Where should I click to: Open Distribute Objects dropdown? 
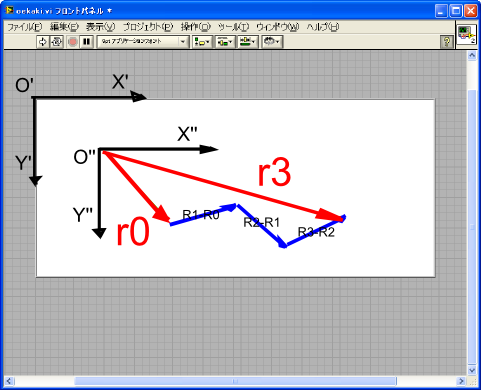(x=225, y=42)
